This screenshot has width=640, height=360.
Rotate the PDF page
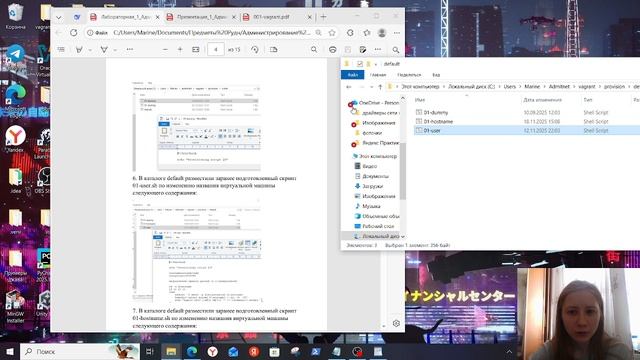pyautogui.click(x=255, y=49)
